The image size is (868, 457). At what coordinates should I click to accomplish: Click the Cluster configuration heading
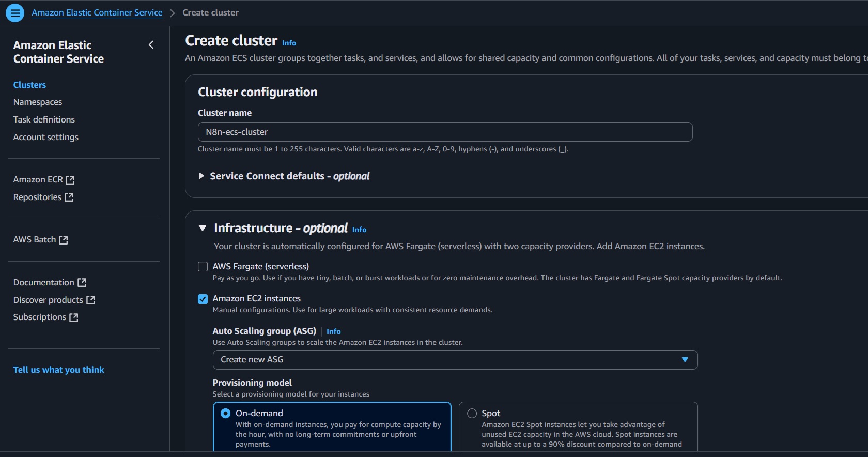point(258,92)
